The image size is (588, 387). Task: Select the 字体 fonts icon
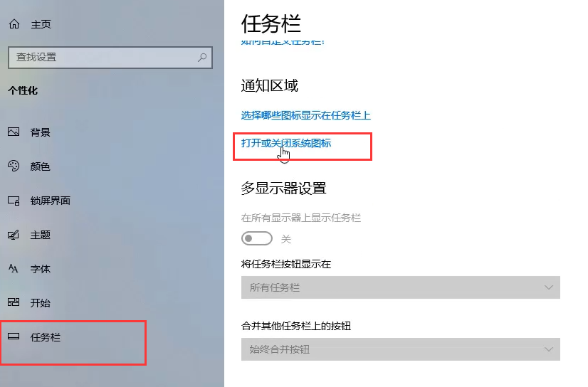[14, 269]
